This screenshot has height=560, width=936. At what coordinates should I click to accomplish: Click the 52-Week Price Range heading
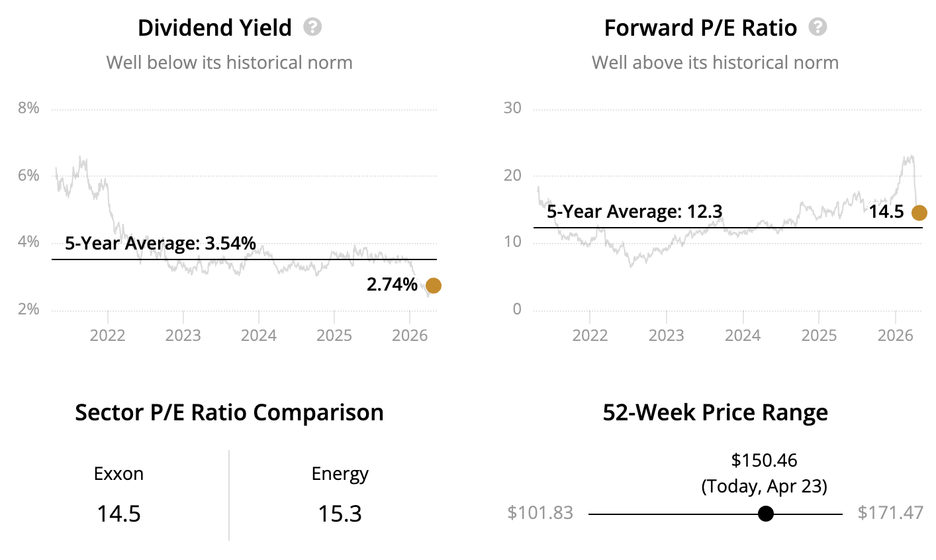715,412
